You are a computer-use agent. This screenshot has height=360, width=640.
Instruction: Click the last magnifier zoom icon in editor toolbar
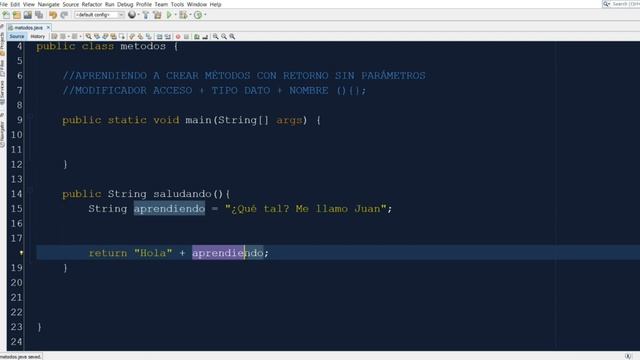click(232, 37)
